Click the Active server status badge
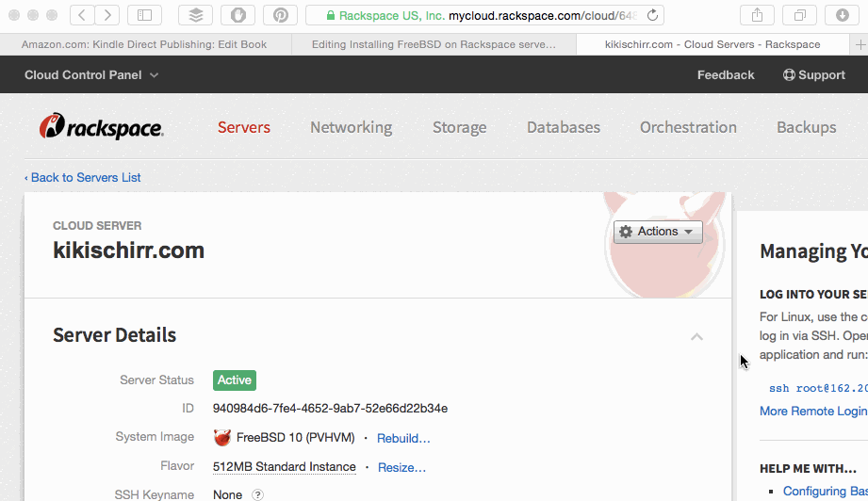Viewport: 868px width, 501px height. click(234, 380)
